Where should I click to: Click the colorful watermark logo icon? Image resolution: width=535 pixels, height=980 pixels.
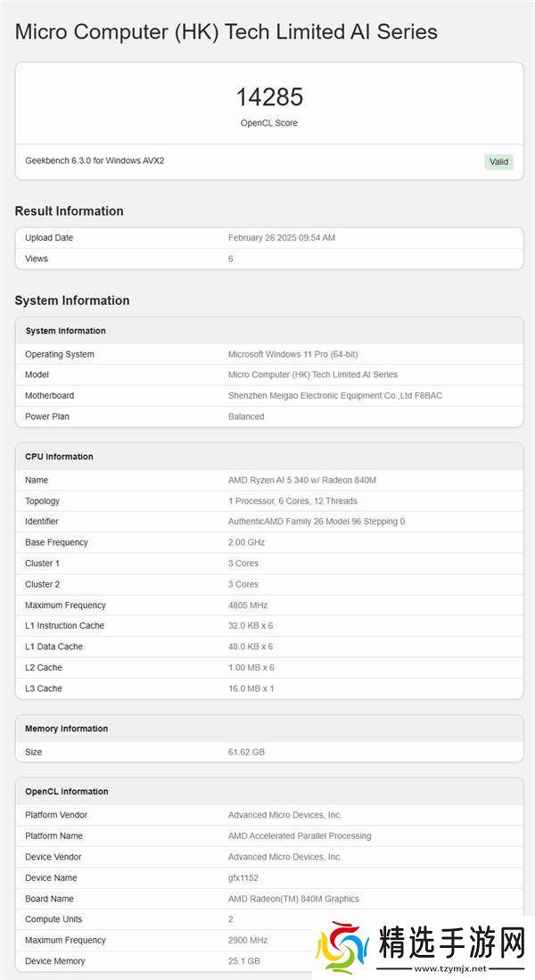344,947
